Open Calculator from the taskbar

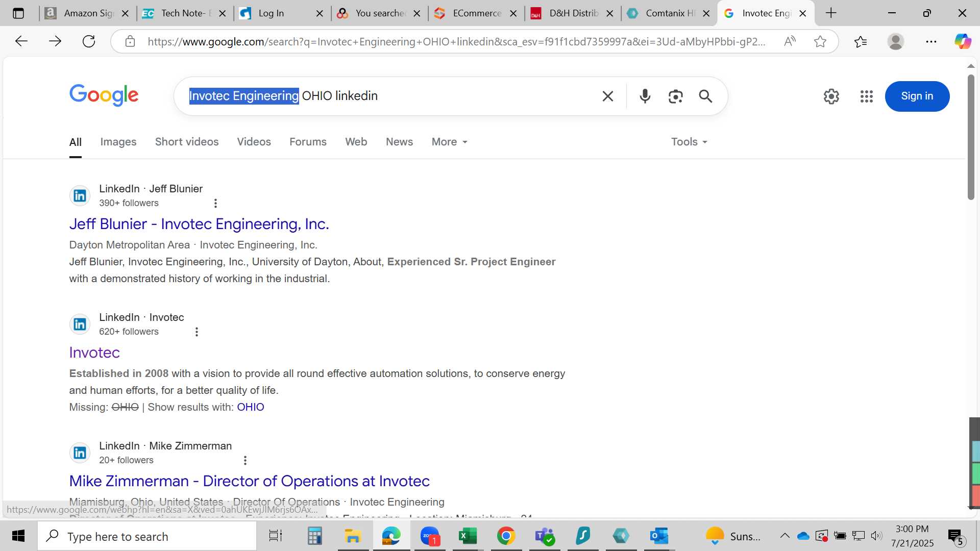pos(314,536)
